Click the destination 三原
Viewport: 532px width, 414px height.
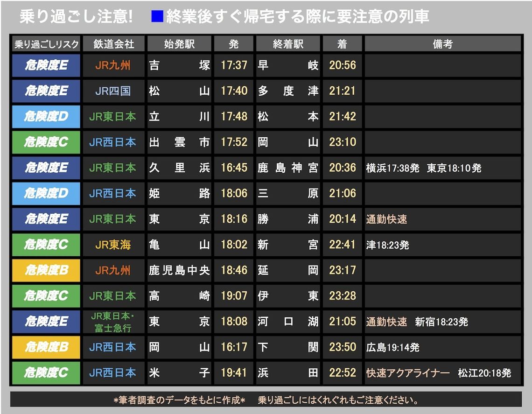point(288,193)
